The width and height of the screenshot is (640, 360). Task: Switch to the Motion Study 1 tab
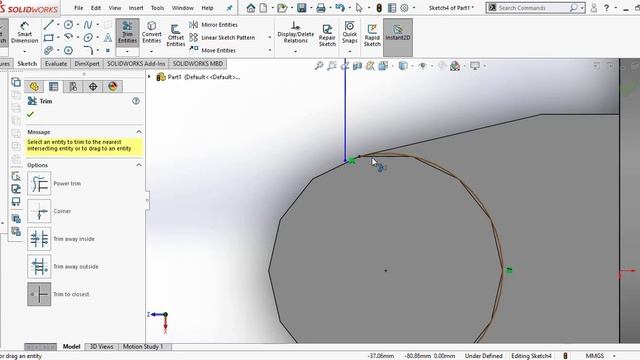click(x=143, y=347)
